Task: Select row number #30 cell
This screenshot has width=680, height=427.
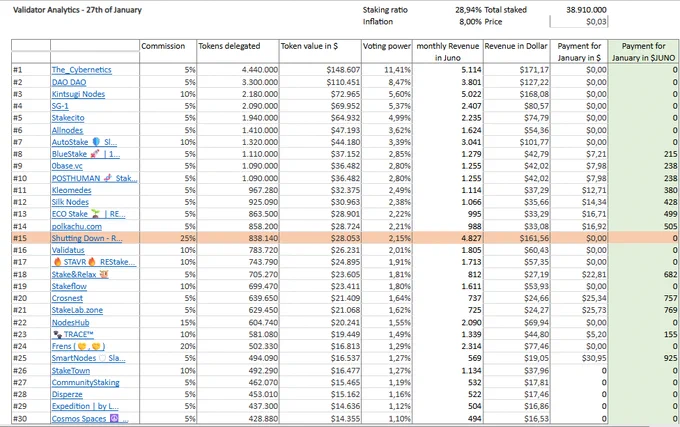Action: [31, 419]
